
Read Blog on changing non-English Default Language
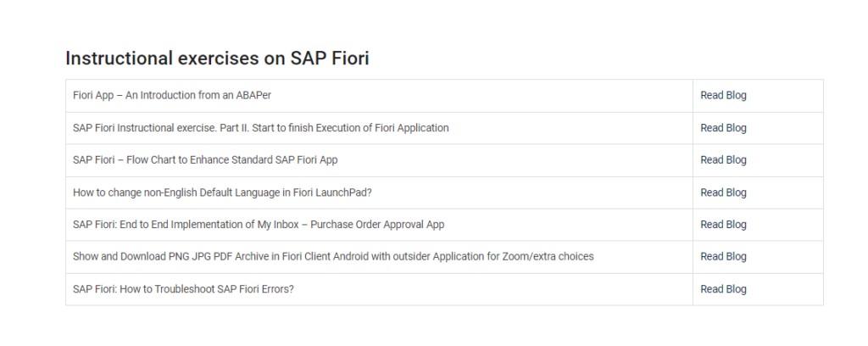(x=723, y=193)
